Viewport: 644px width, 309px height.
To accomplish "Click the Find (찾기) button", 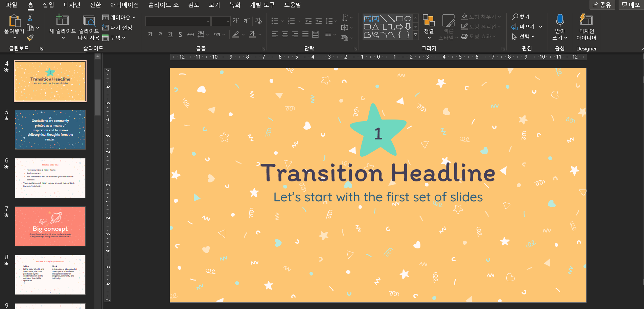I will tap(521, 17).
